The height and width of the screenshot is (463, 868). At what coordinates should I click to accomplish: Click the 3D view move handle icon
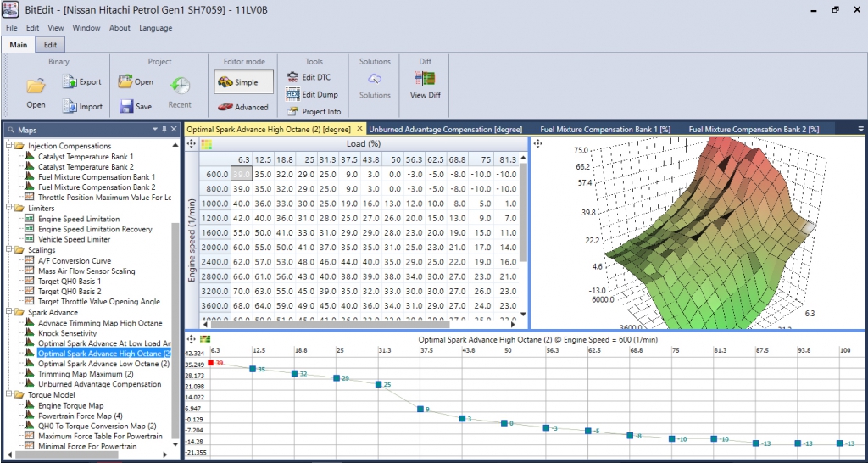[x=537, y=144]
